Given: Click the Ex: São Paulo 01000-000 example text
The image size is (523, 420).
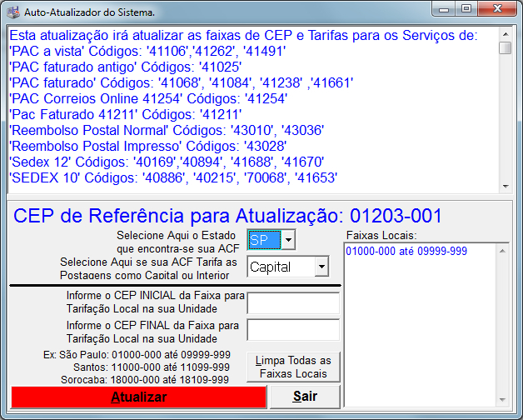Looking at the screenshot, I should [137, 354].
